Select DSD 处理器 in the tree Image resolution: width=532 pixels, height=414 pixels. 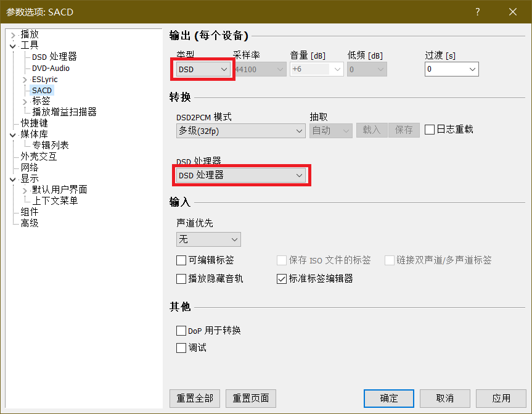click(54, 57)
